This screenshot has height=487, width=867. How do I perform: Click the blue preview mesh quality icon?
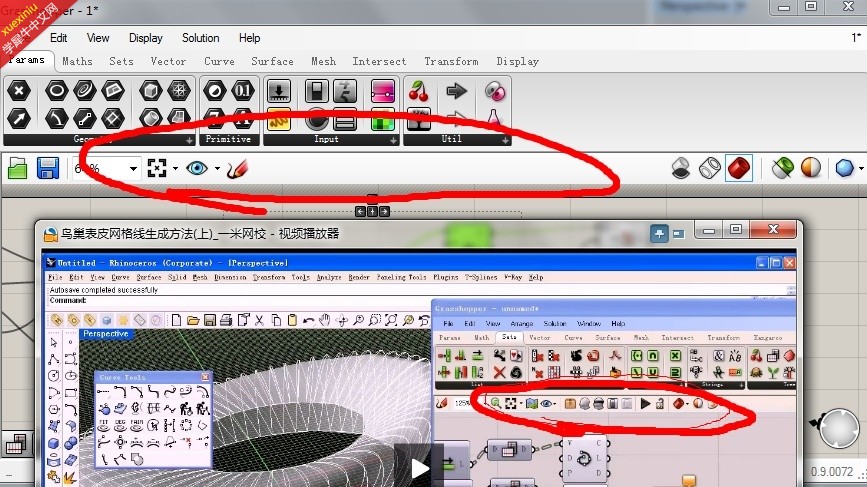(x=844, y=167)
